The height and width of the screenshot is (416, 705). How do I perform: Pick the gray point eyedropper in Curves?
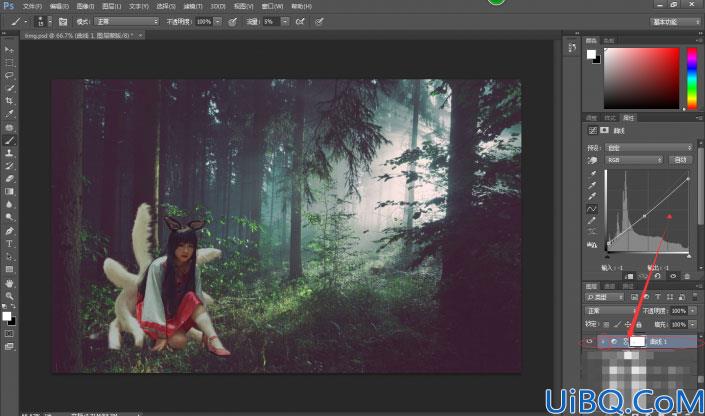(x=592, y=185)
